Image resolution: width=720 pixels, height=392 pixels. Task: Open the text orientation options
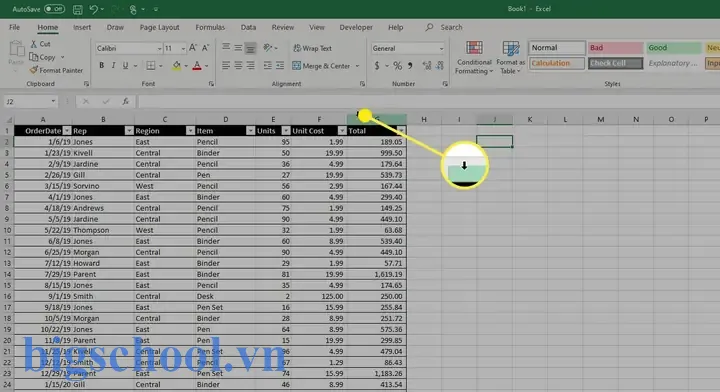(x=270, y=48)
